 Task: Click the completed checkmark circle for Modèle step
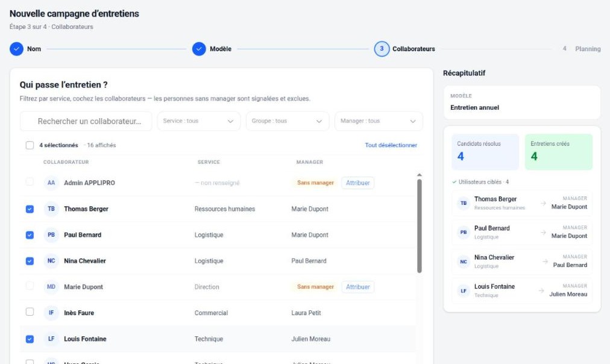pyautogui.click(x=199, y=49)
